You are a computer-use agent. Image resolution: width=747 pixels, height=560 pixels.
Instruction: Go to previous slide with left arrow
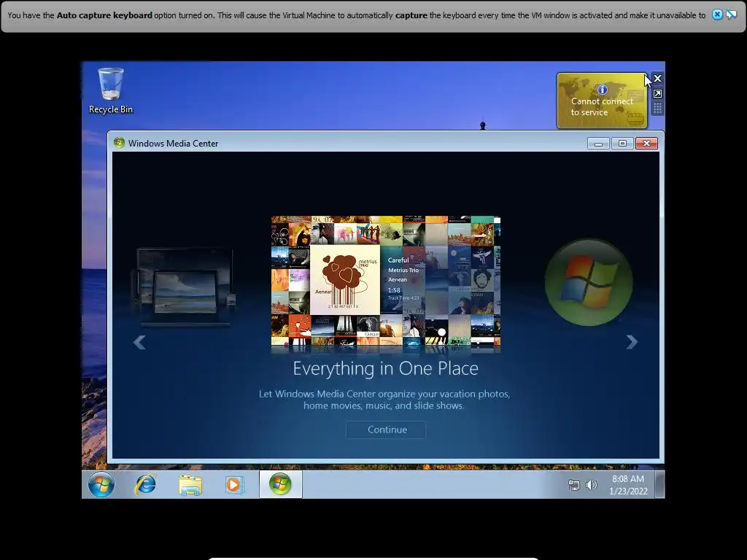click(139, 342)
